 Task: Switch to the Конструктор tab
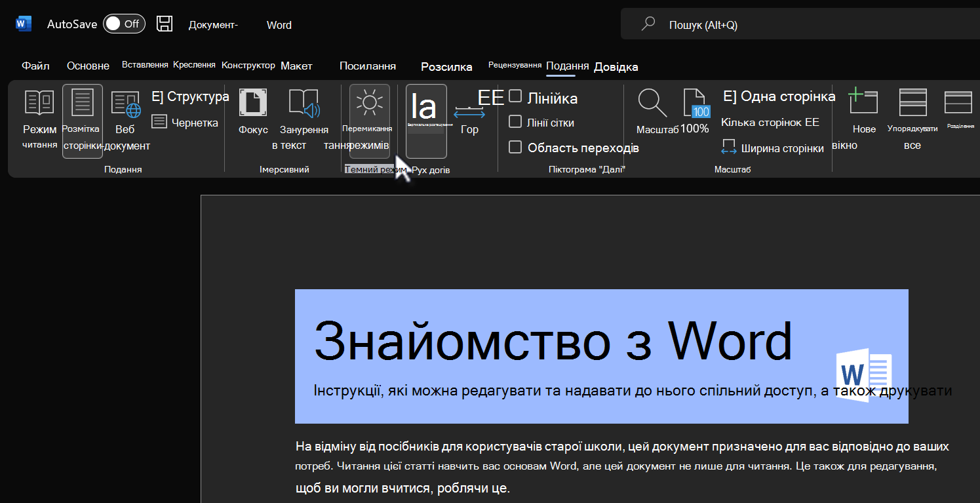pyautogui.click(x=248, y=66)
